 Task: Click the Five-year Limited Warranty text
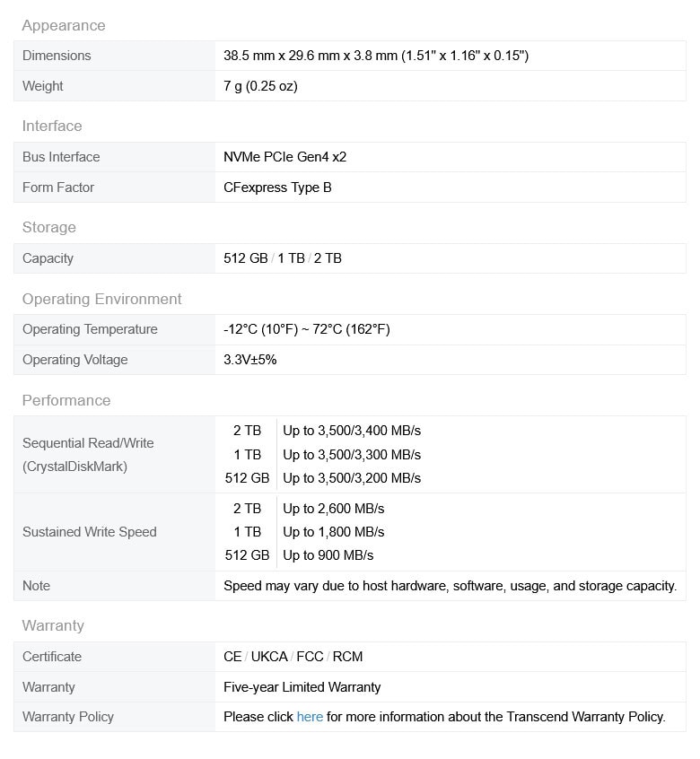point(302,687)
